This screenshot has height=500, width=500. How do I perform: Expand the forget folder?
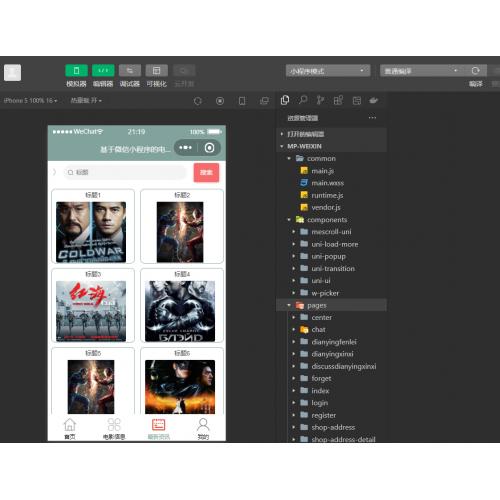click(x=332, y=378)
